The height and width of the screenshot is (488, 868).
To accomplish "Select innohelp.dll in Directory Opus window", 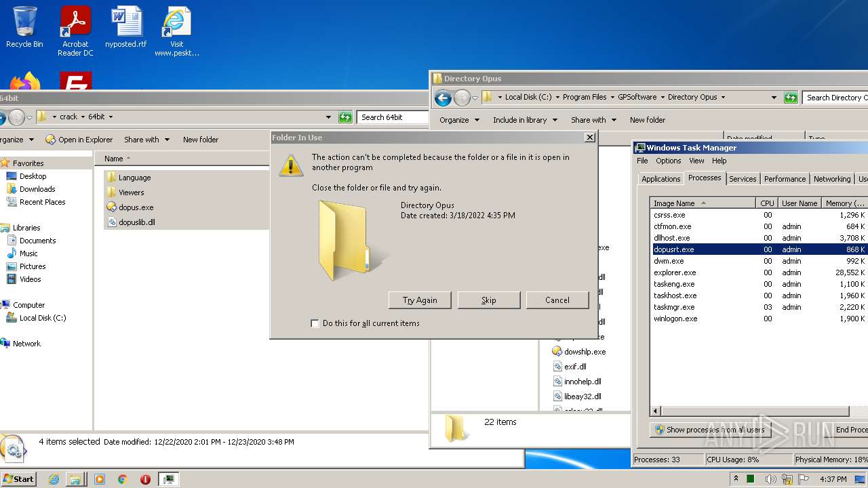I will 583,382.
